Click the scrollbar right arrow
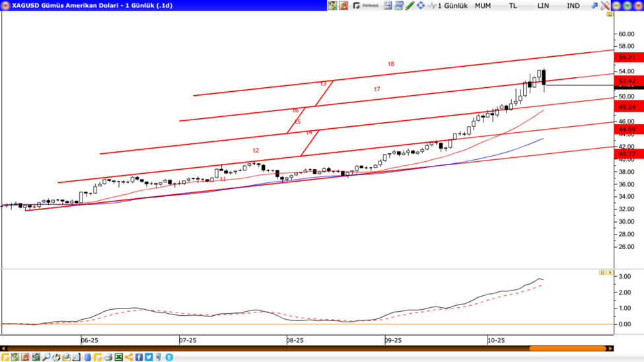 point(610,348)
